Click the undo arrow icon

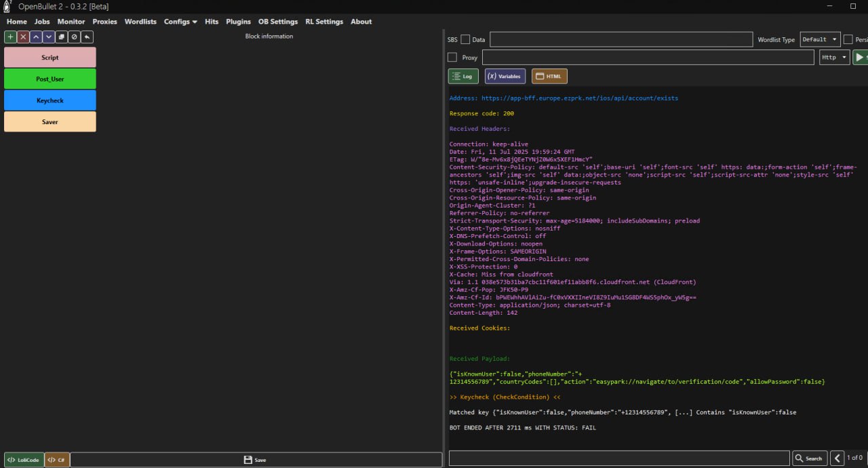click(x=87, y=37)
